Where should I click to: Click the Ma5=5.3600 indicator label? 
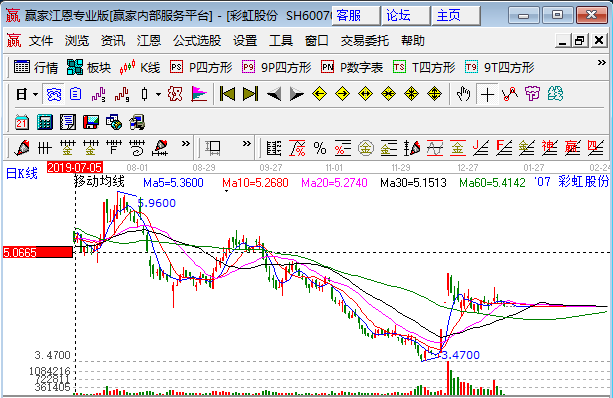pyautogui.click(x=173, y=183)
